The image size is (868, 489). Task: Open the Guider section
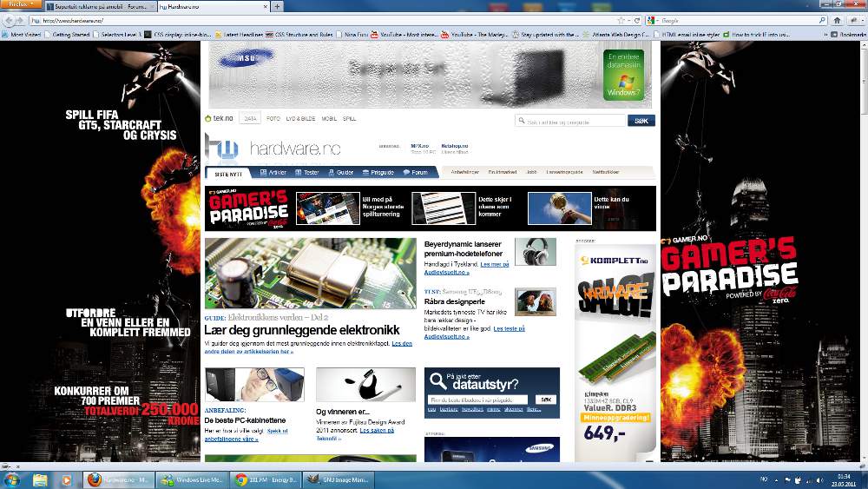pyautogui.click(x=340, y=173)
